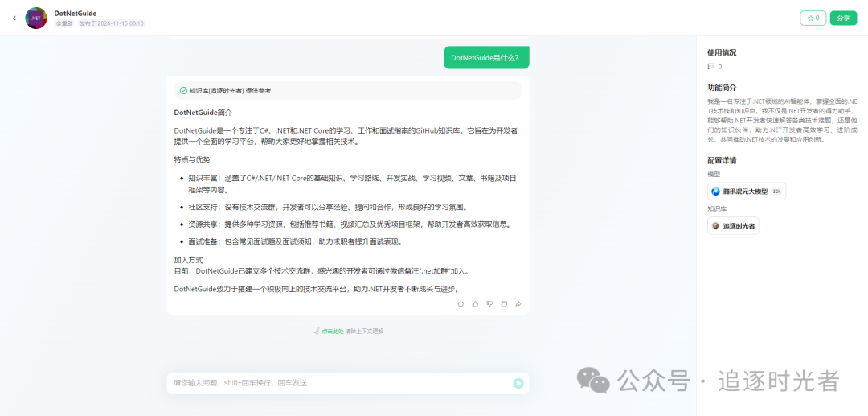
Task: Click the 追逐时光者 knowledge base avatar icon
Action: (716, 226)
